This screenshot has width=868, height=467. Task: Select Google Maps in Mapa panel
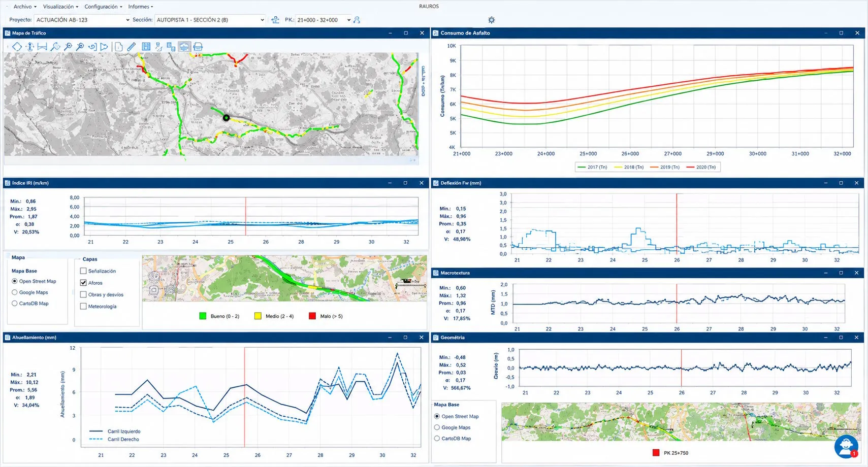[x=15, y=292]
